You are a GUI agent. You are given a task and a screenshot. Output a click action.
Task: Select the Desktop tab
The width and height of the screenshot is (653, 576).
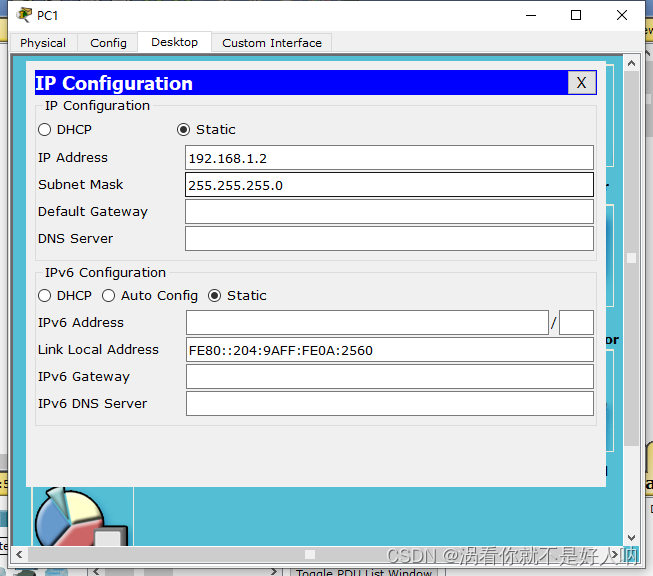pyautogui.click(x=174, y=42)
